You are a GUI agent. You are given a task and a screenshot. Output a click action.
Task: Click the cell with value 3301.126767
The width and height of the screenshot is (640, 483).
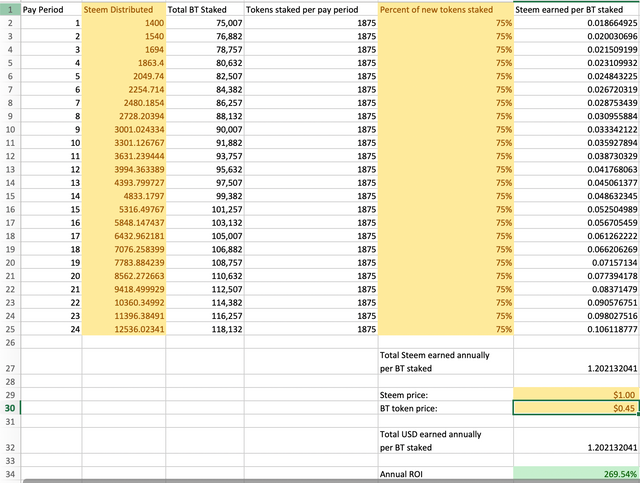point(124,143)
